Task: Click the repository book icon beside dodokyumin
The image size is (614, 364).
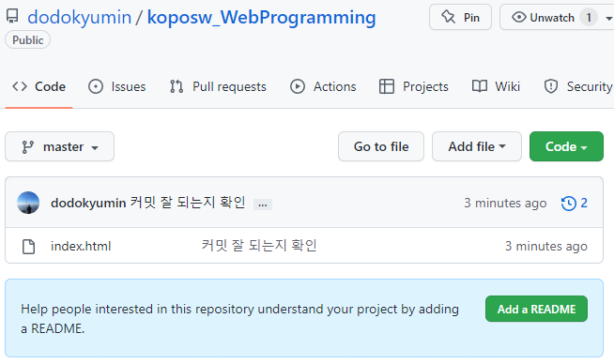Action: [x=12, y=16]
